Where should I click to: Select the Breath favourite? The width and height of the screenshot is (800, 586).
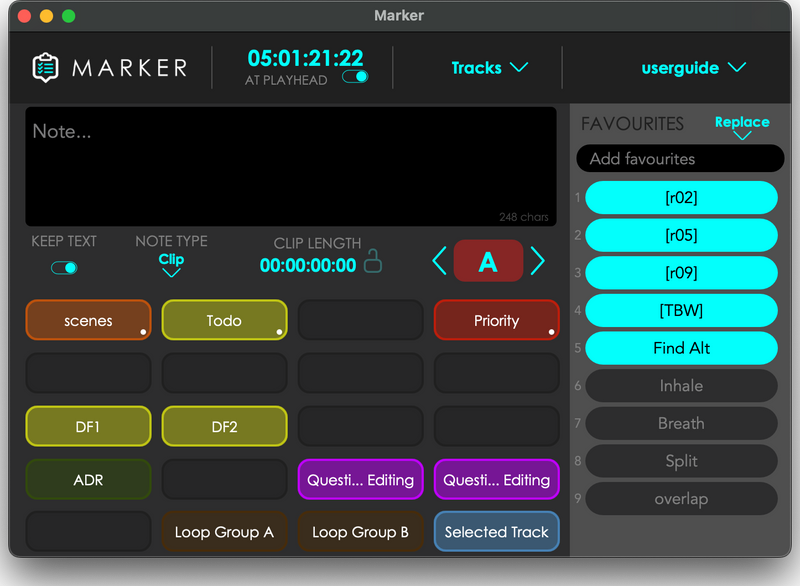tap(681, 423)
